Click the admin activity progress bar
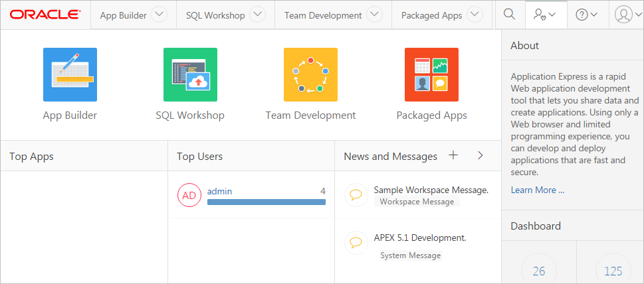 (x=266, y=202)
